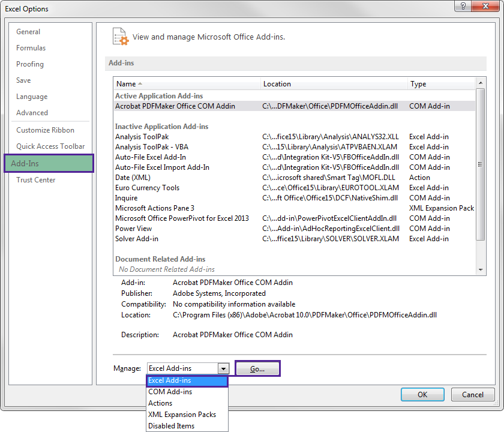The width and height of the screenshot is (504, 432).
Task: Click the ANALYS32.XLL location cell
Action: click(331, 137)
